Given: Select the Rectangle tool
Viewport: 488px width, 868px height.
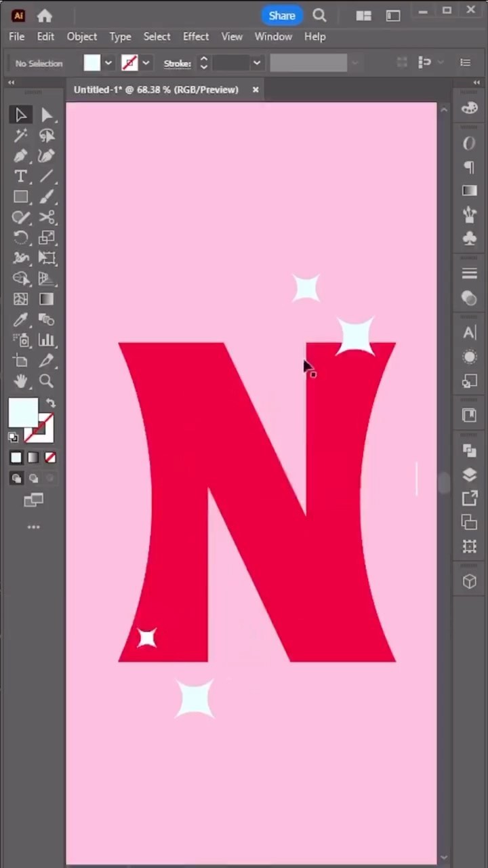Looking at the screenshot, I should coord(20,197).
